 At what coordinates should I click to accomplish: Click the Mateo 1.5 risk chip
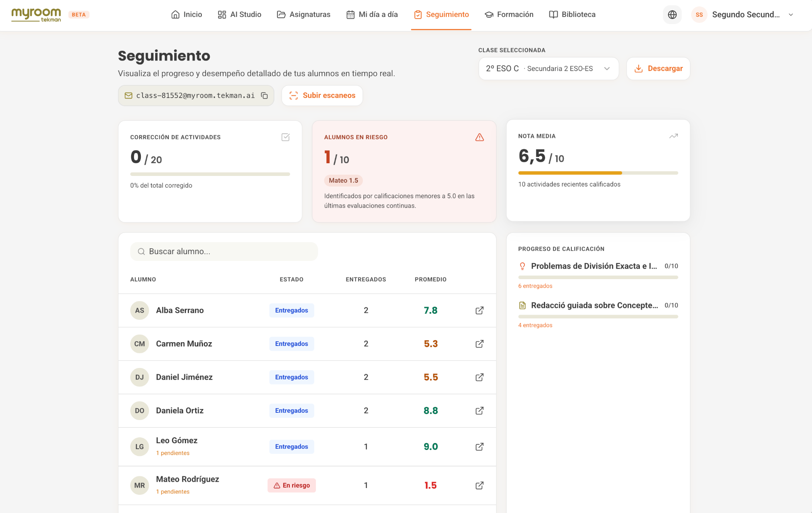pyautogui.click(x=343, y=181)
